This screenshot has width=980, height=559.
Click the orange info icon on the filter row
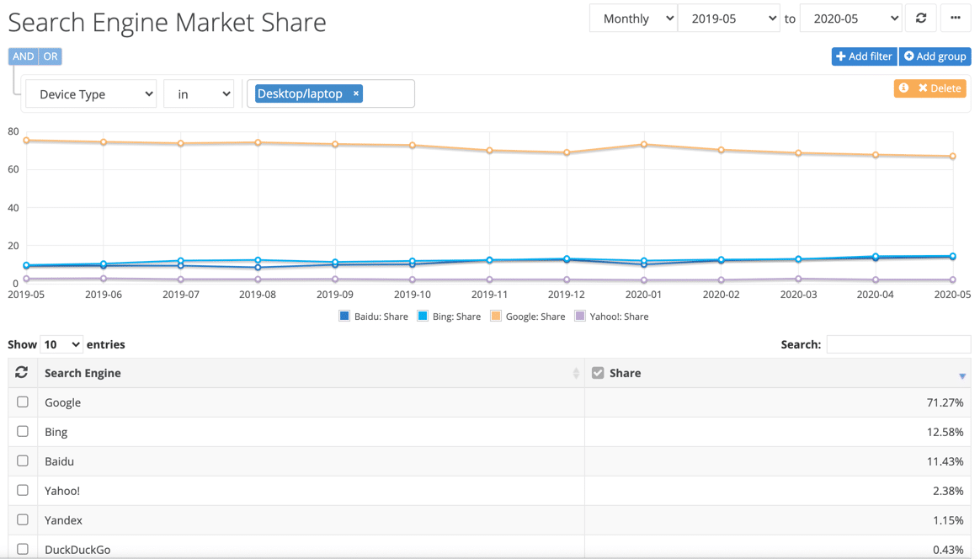click(x=903, y=88)
